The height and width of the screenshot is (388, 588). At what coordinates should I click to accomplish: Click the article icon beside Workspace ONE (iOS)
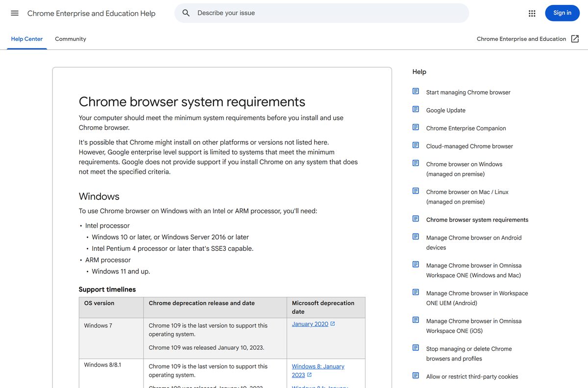click(x=416, y=320)
